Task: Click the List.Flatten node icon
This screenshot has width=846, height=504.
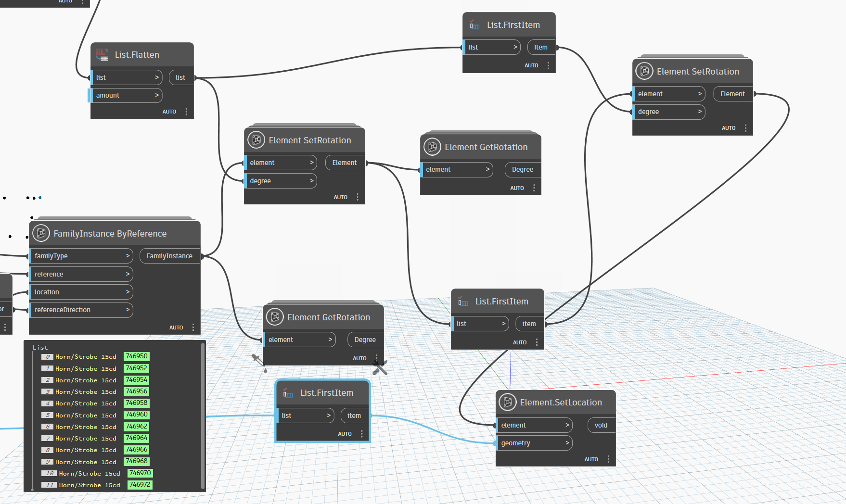Action: 102,54
